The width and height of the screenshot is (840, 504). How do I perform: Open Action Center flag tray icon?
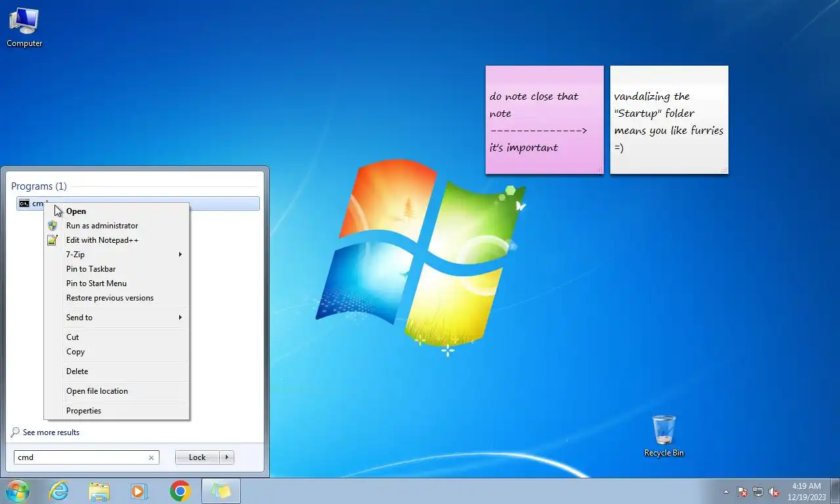pyautogui.click(x=742, y=492)
